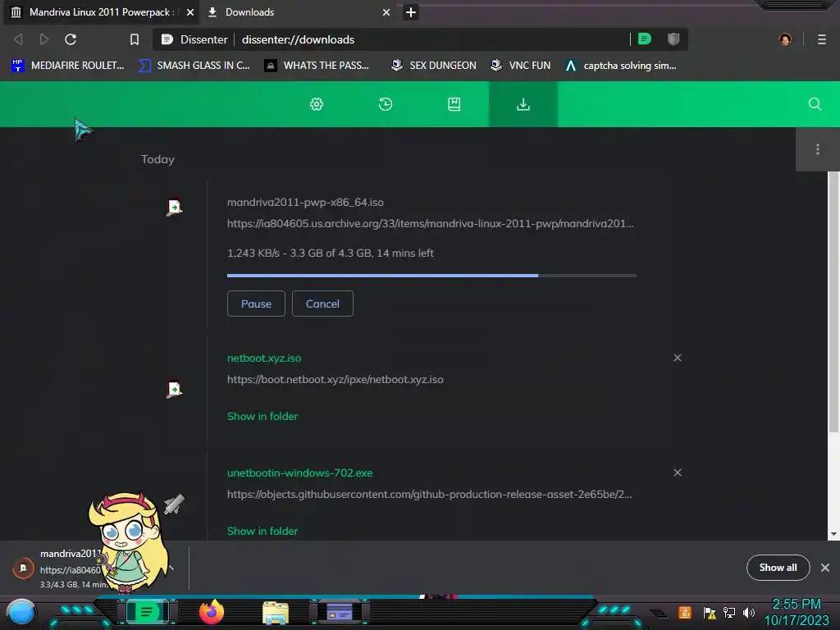Click the search magnifier in green toolbar
Screen dimensions: 840x630
tap(815, 104)
